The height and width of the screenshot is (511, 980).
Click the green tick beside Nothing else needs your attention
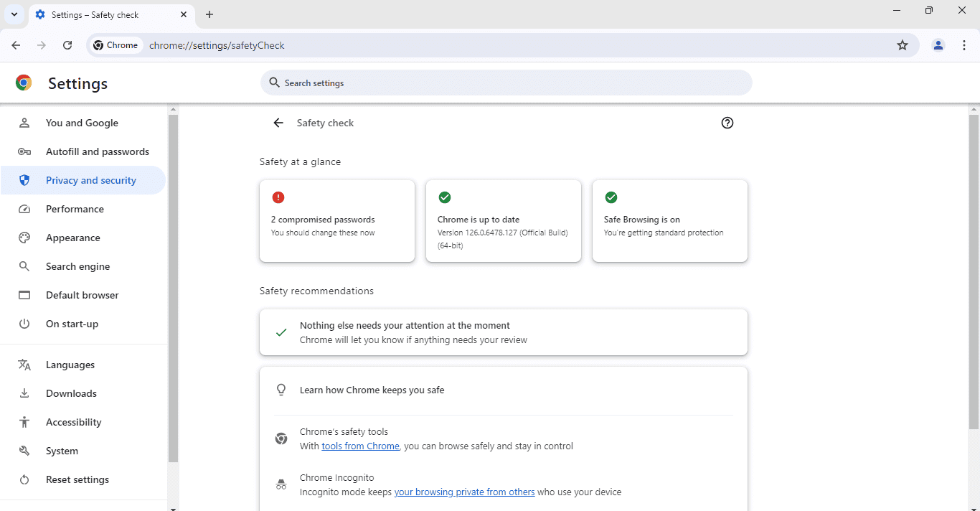[281, 332]
